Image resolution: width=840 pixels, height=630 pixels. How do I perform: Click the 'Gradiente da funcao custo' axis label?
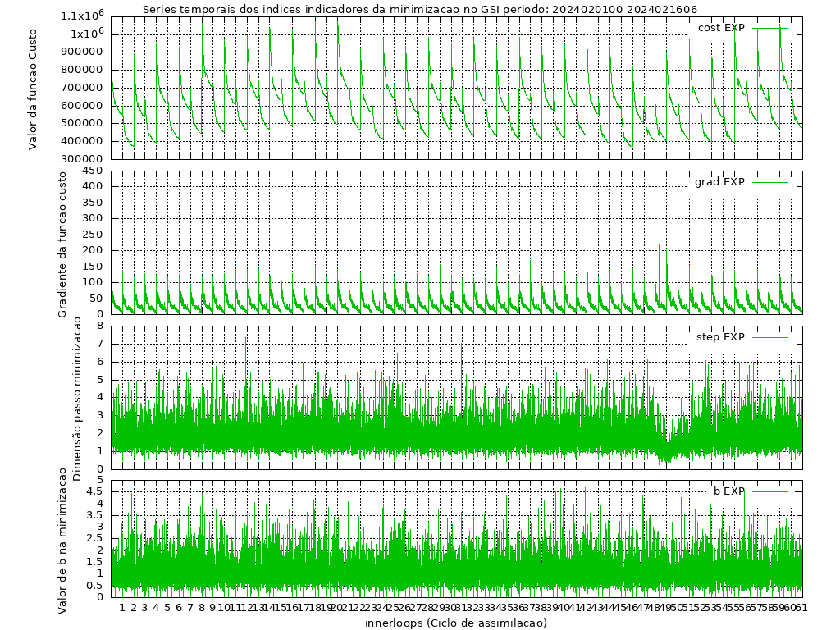coord(63,244)
